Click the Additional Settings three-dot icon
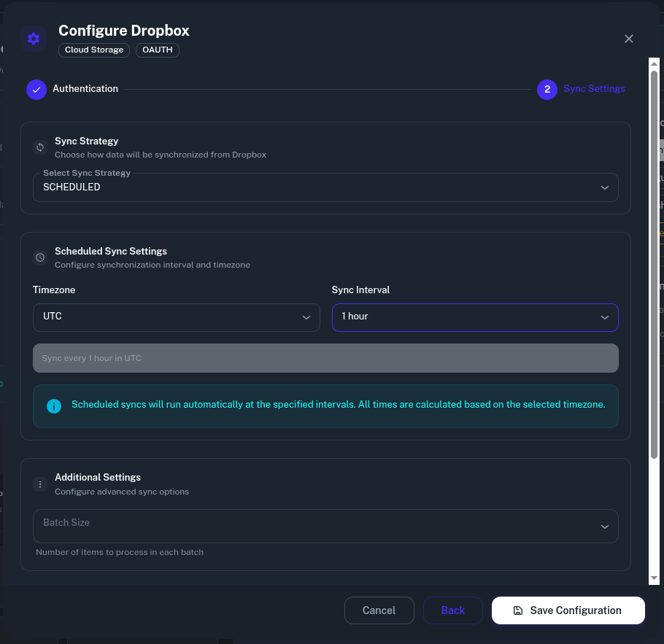 pos(40,484)
